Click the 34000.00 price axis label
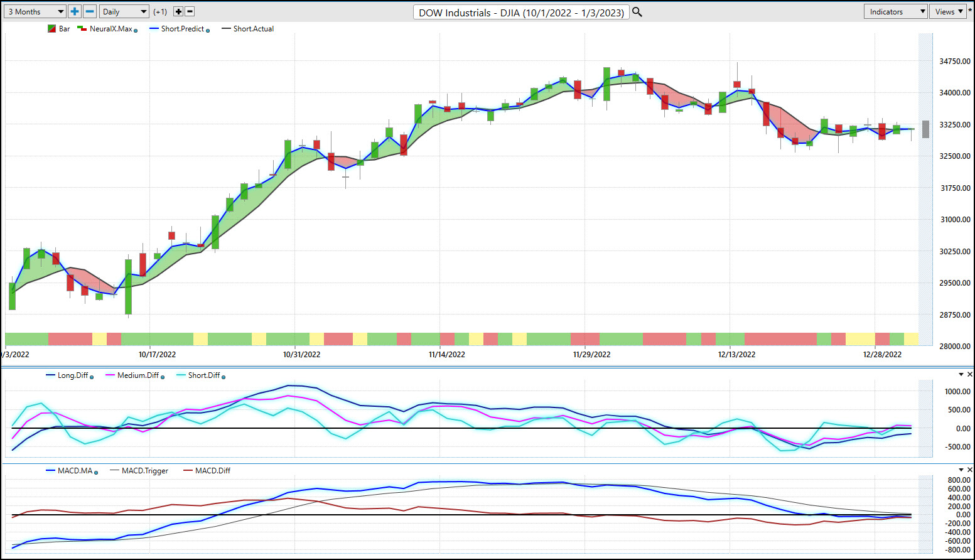 pos(955,93)
